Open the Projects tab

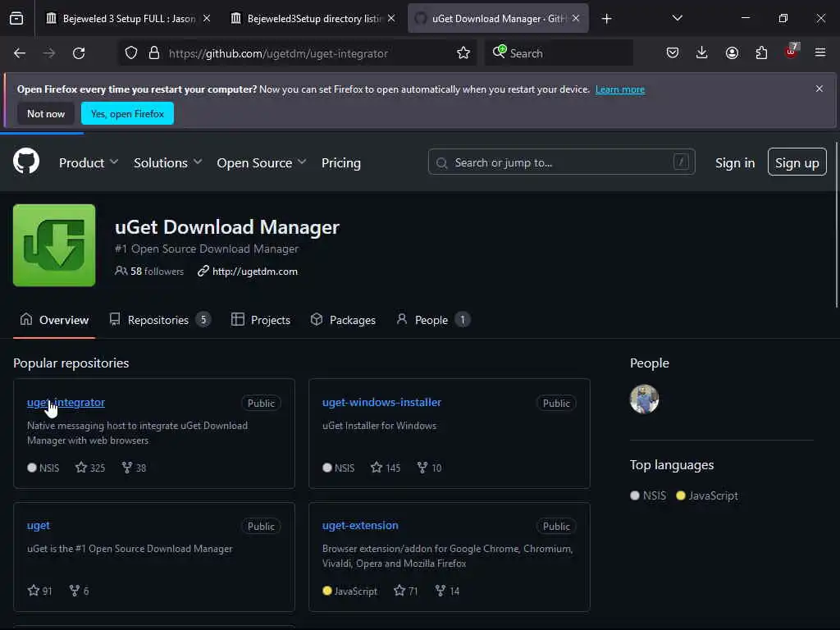pos(261,320)
